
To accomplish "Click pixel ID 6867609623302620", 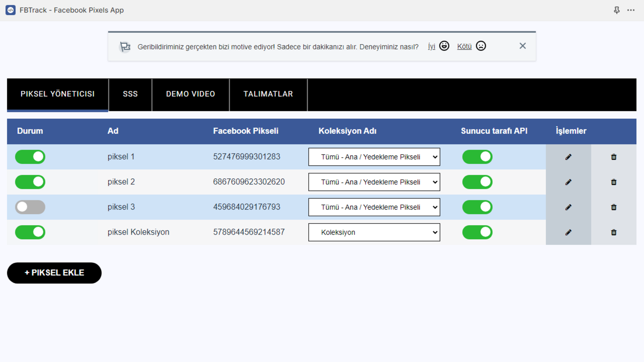I will [249, 182].
